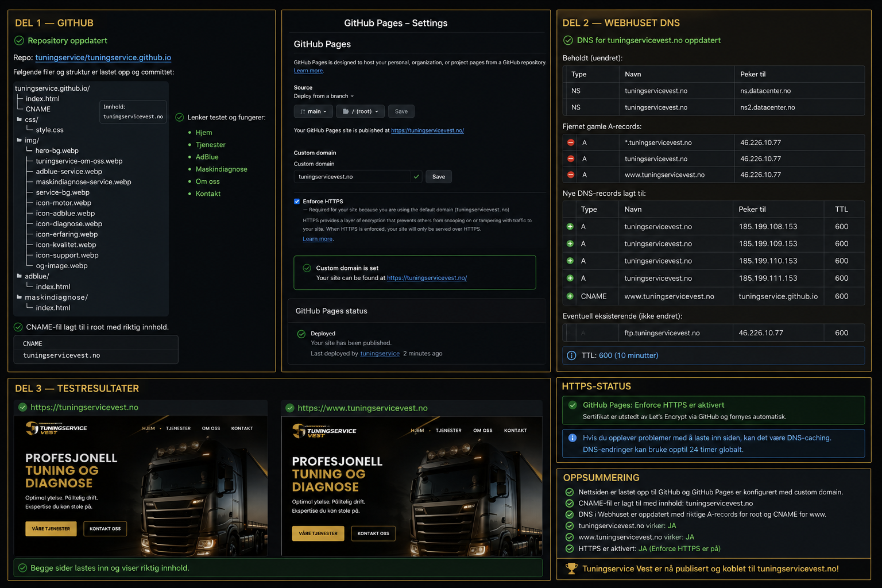The image size is (882, 588).
Task: Click the green "Maskindiagnose" tested link
Action: (222, 169)
